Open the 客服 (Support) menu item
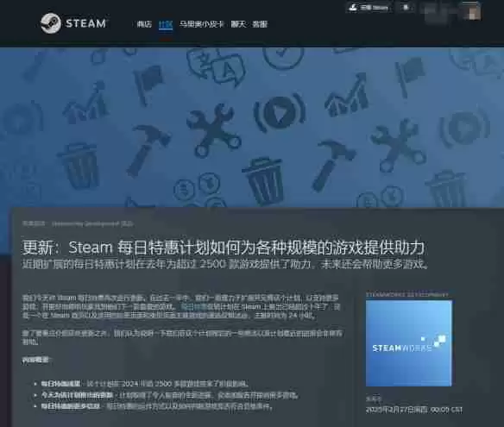This screenshot has width=504, height=427. point(260,24)
